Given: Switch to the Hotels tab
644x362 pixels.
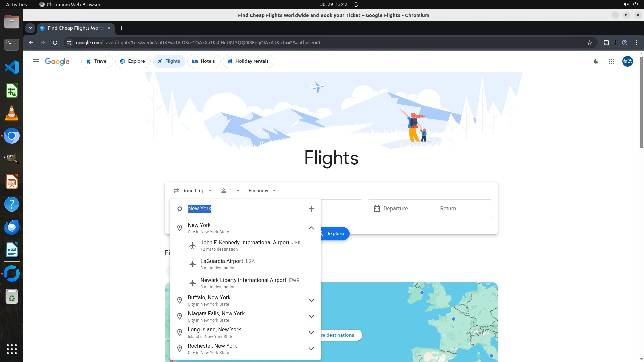Looking at the screenshot, I should tap(204, 61).
